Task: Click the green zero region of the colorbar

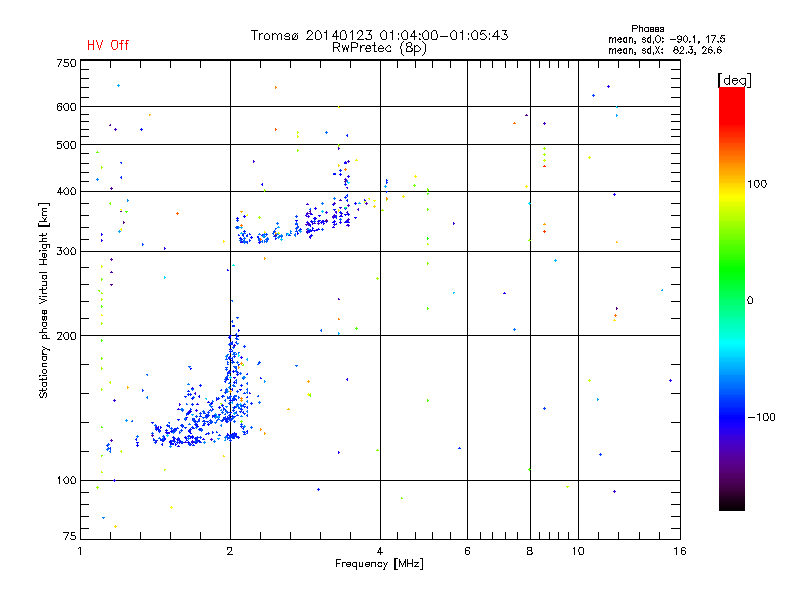Action: [732, 300]
